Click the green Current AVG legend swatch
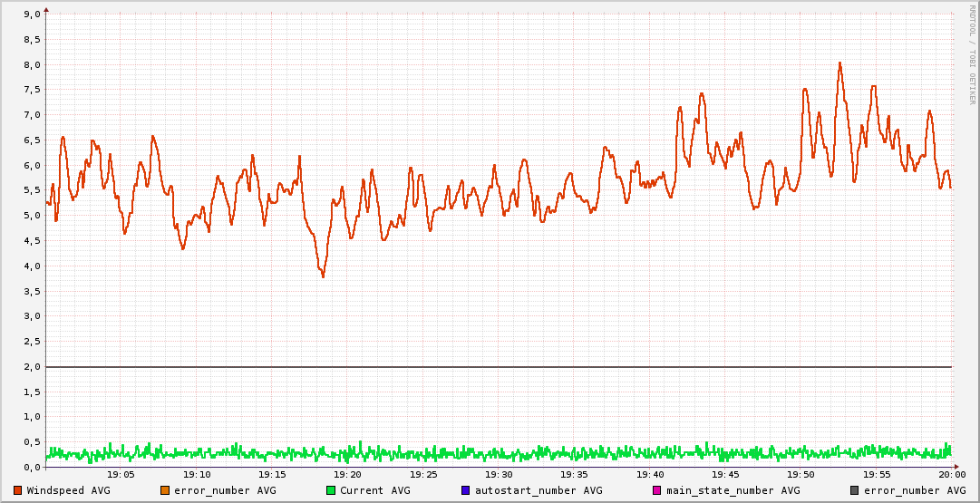Viewport: 980px width, 503px height. [x=331, y=490]
